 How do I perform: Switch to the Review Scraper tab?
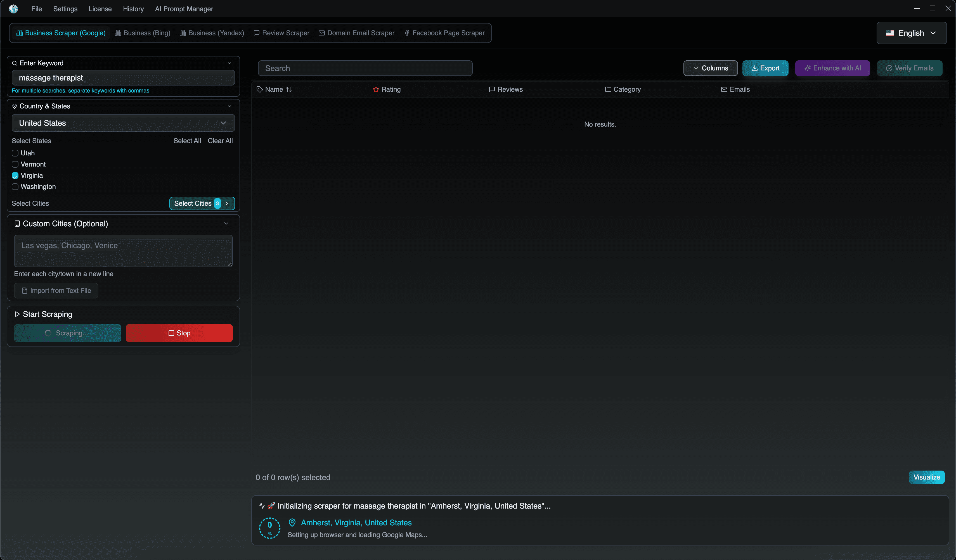click(281, 33)
